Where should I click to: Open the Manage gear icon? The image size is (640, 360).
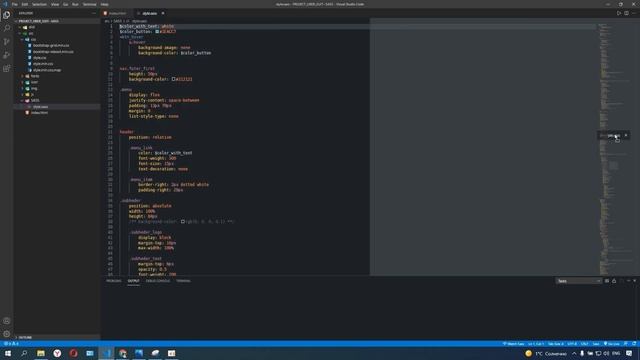[7, 334]
